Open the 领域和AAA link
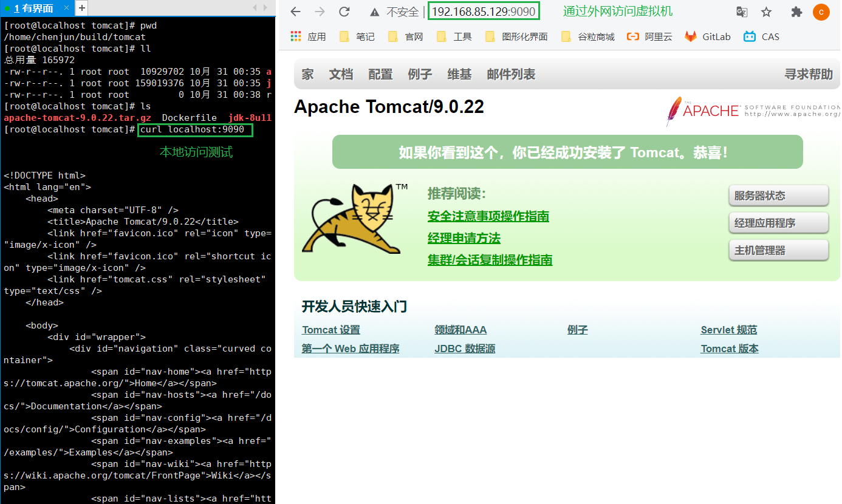Image resolution: width=842 pixels, height=504 pixels. pos(460,330)
